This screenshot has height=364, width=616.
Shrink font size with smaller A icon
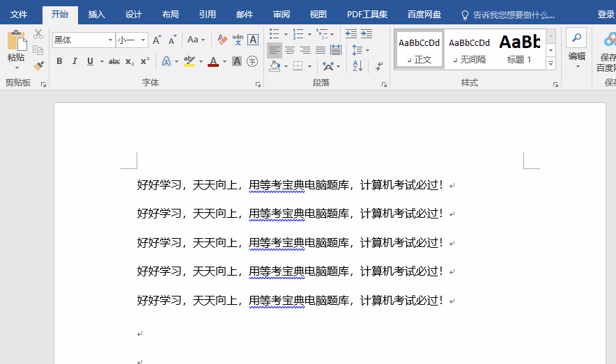tap(172, 40)
